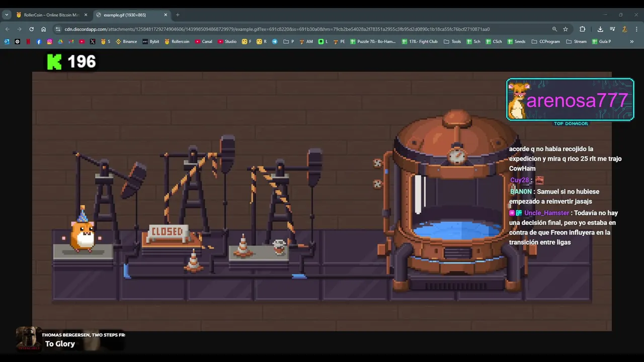
Task: Open the R emoji bookmark
Action: pos(262,42)
